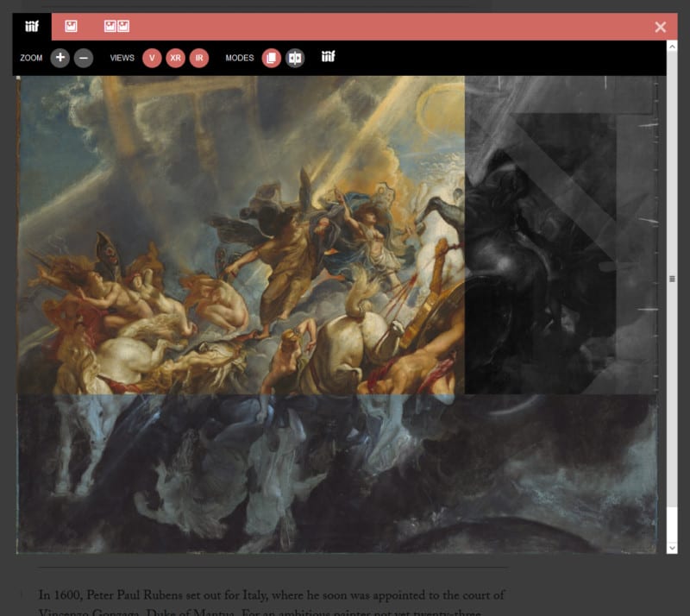The height and width of the screenshot is (616, 690).
Task: Select the single image tab icon
Action: pyautogui.click(x=72, y=27)
